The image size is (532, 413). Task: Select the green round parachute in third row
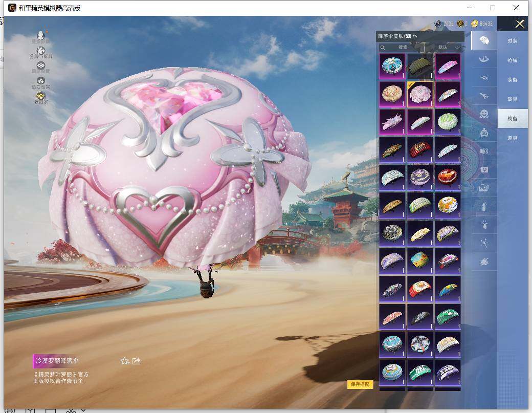448,122
